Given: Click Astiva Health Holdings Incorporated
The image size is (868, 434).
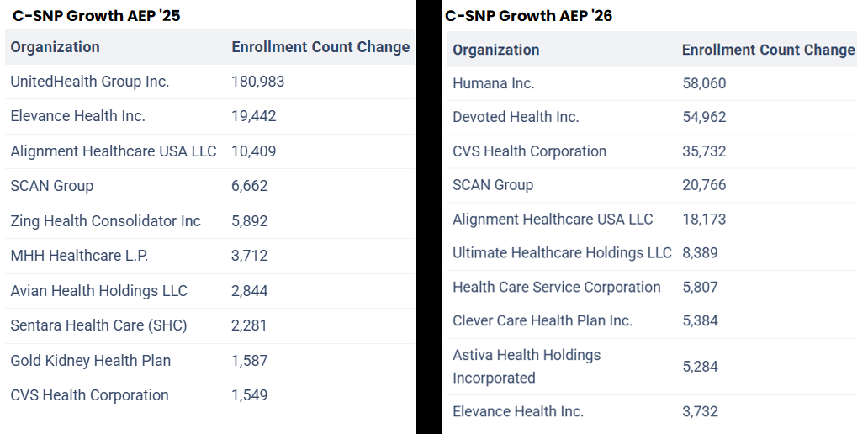Looking at the screenshot, I should coord(527,366).
